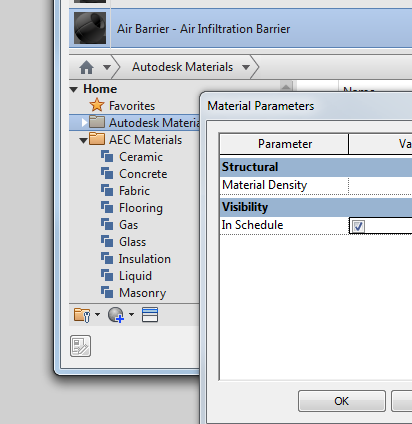Click the Ceramic category label
Image resolution: width=412 pixels, height=424 pixels.
point(141,157)
